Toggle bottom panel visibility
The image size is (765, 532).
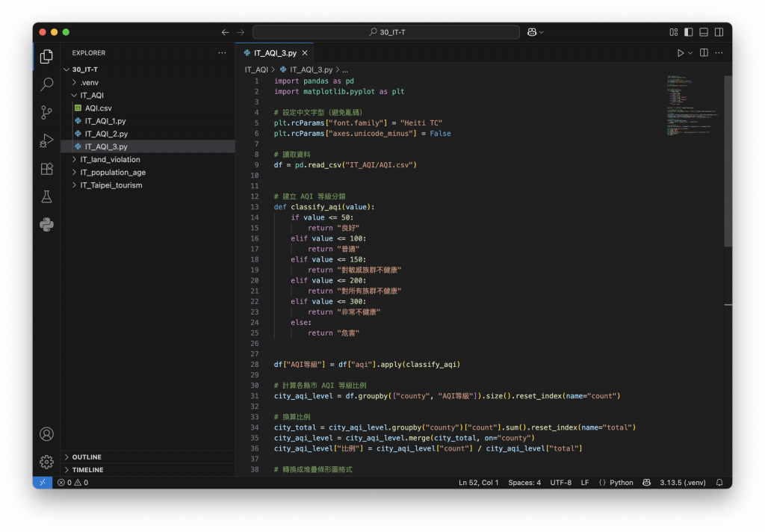(704, 32)
